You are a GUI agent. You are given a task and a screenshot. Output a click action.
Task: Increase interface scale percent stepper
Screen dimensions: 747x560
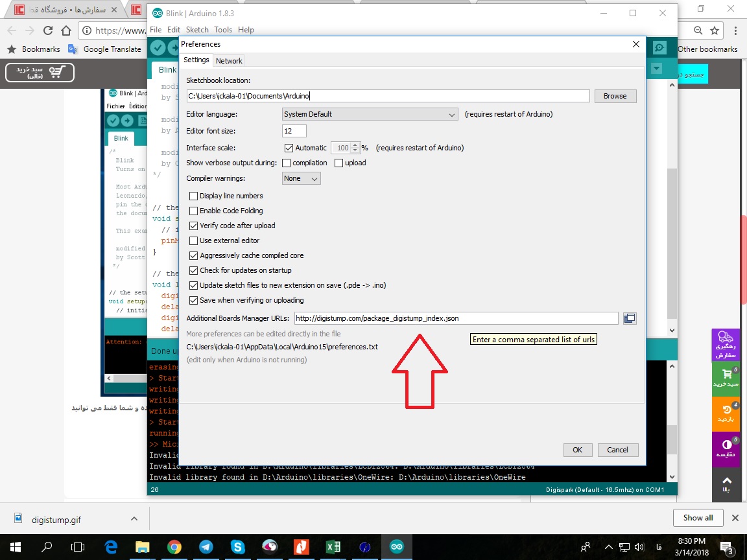click(x=355, y=145)
